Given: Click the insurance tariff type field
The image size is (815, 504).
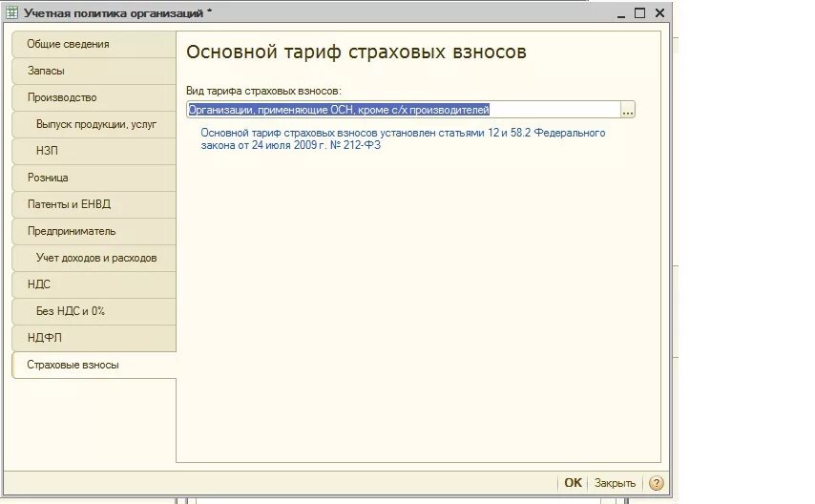Looking at the screenshot, I should [404, 110].
